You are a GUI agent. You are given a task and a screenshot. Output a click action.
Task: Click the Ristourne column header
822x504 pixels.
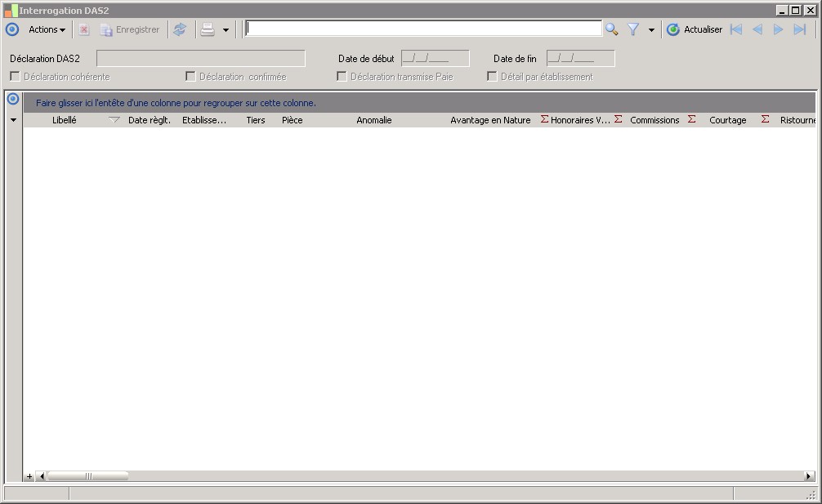point(797,120)
